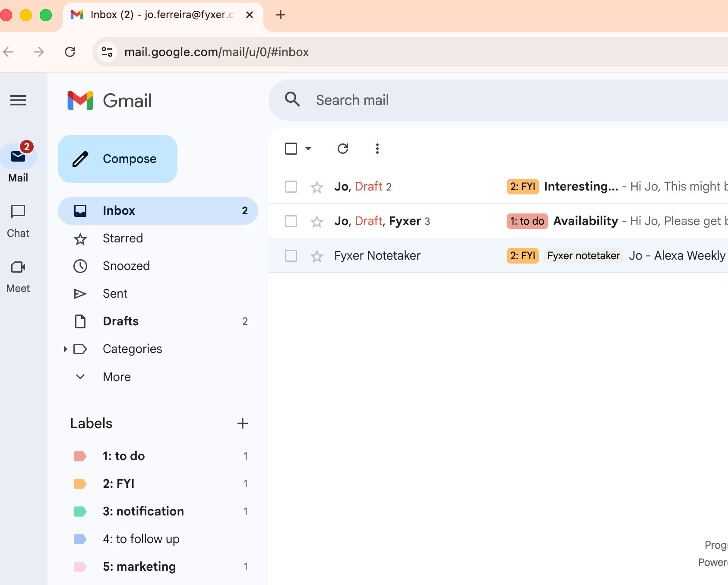Viewport: 728px width, 585px height.
Task: Open the three-dot More options menu
Action: [x=377, y=149]
